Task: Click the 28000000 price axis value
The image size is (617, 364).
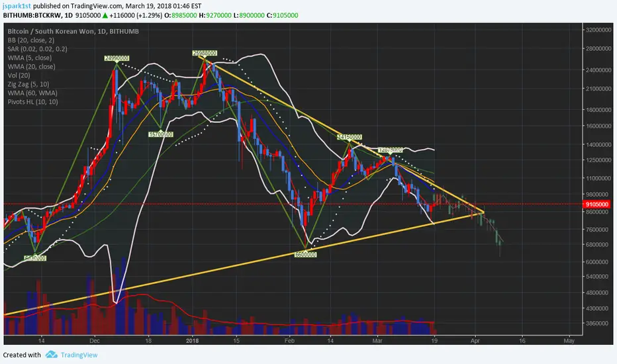Action: click(598, 49)
